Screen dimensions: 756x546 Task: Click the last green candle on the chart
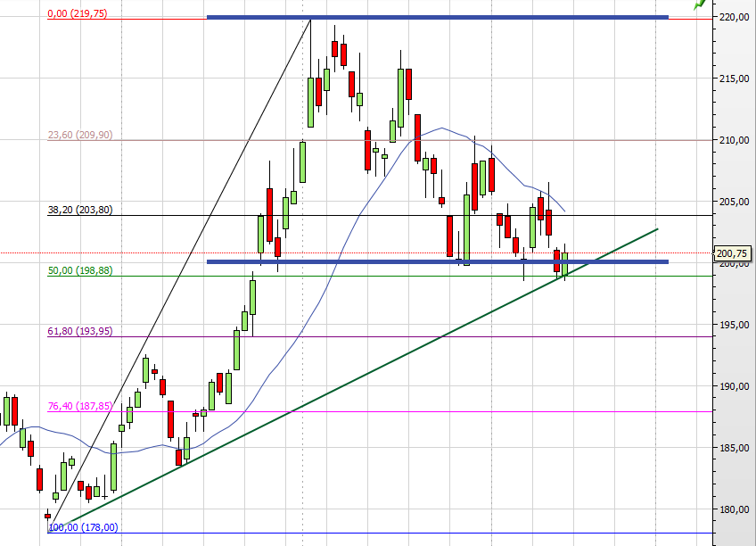pos(564,263)
